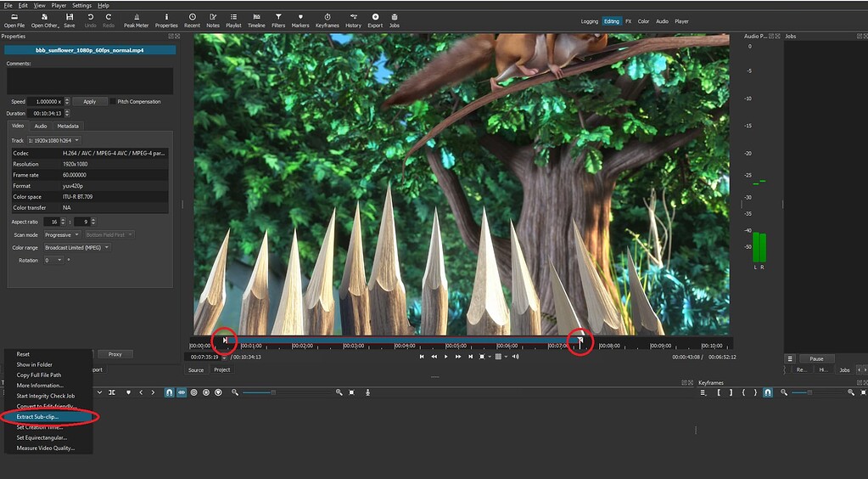Expand the Color range dropdown
868x479 pixels.
tap(76, 247)
